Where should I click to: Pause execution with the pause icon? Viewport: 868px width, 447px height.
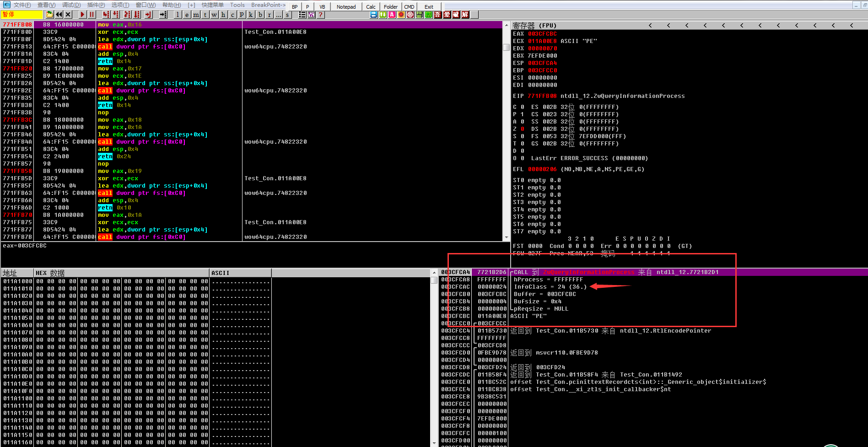(92, 15)
